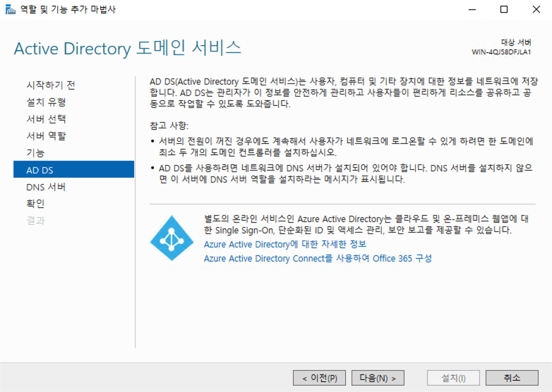
Task: Select the 설치 유형 step
Action: coord(46,102)
